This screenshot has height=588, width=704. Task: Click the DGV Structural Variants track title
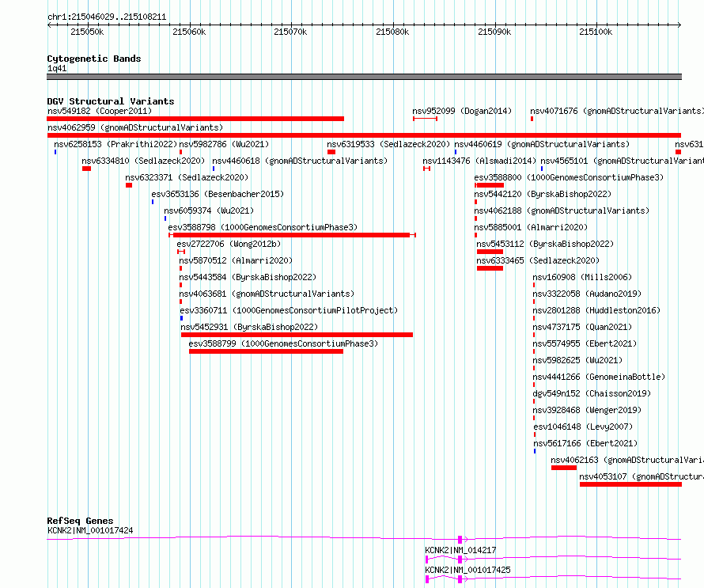(x=111, y=101)
